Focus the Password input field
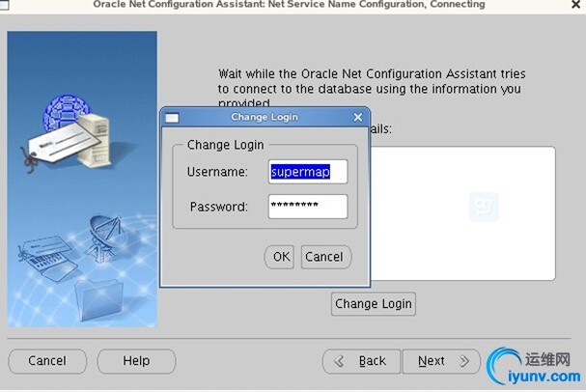 click(308, 207)
